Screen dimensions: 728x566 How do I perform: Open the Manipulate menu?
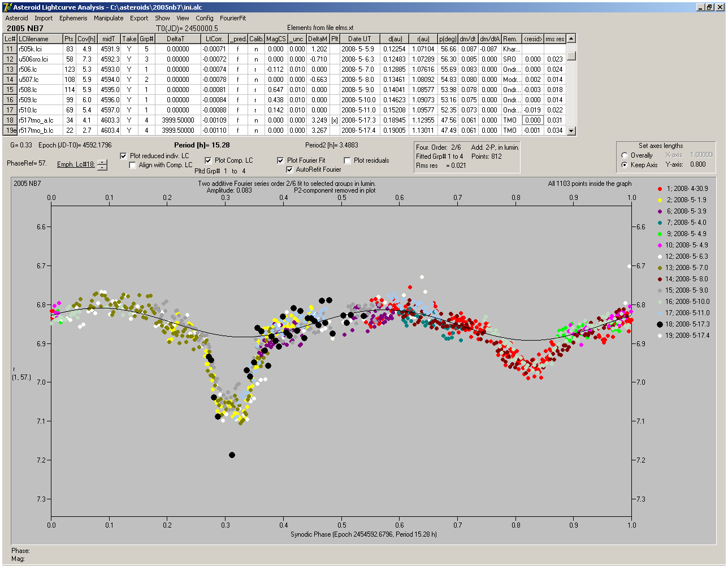(109, 18)
